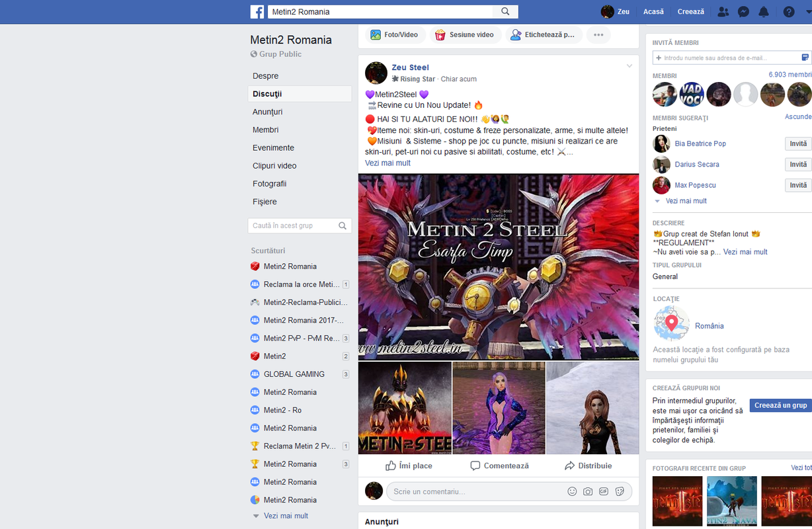Image resolution: width=812 pixels, height=529 pixels.
Task: Click the sticker icon in comment box
Action: [x=620, y=491]
